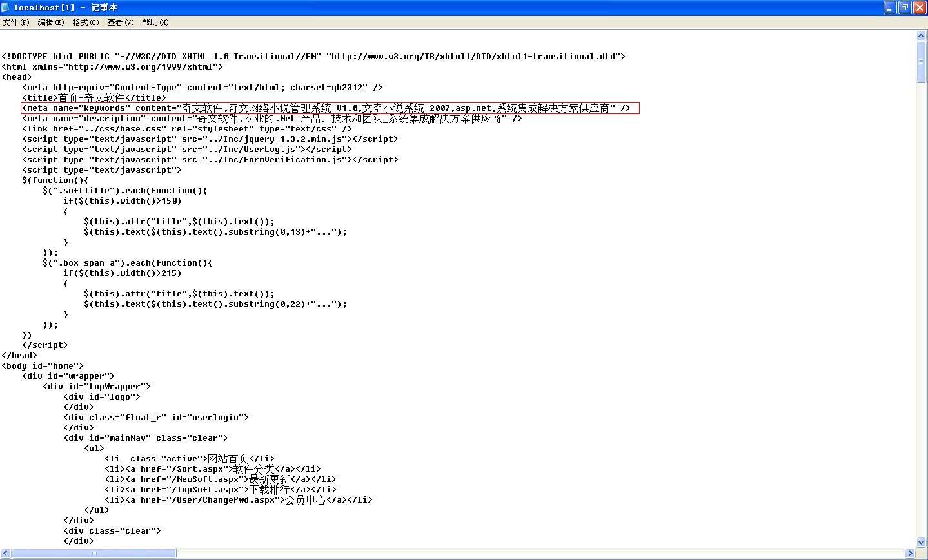Open the 格式 menu
The height and width of the screenshot is (560, 928).
pyautogui.click(x=86, y=23)
